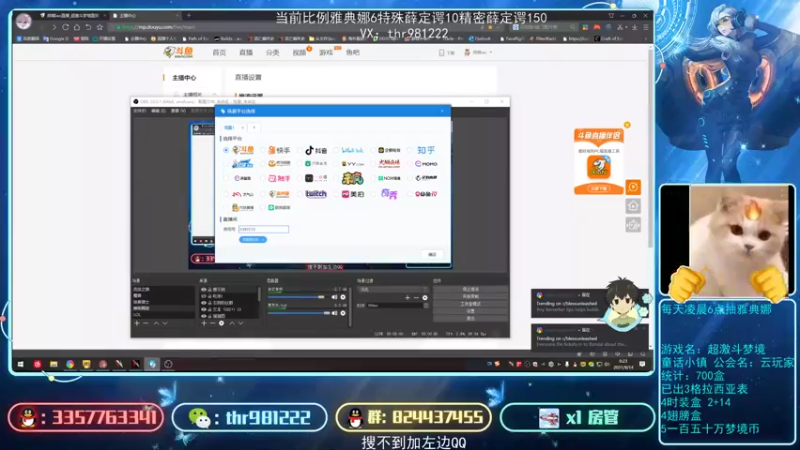Select the first tab in platform dialog

tap(229, 128)
